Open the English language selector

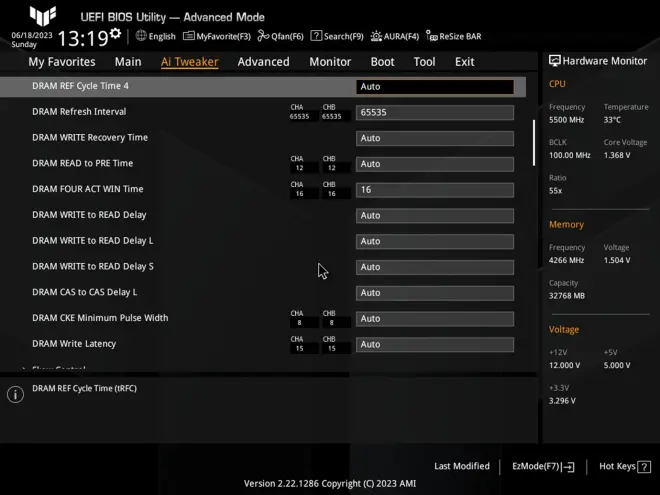[155, 36]
